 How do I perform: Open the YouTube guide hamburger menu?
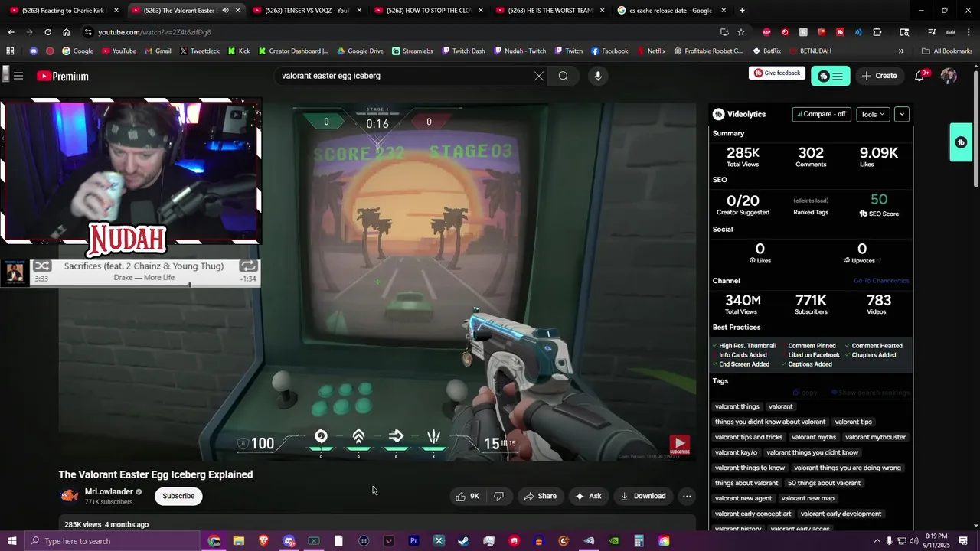(18, 76)
